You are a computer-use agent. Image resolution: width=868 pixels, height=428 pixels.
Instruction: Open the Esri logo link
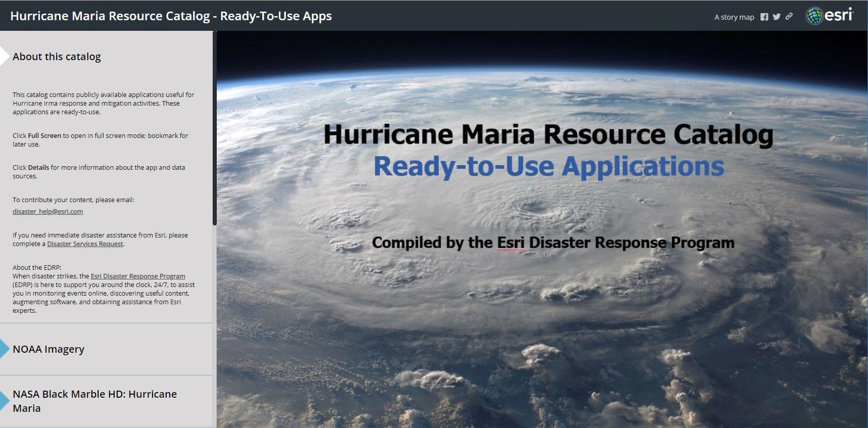pos(830,16)
